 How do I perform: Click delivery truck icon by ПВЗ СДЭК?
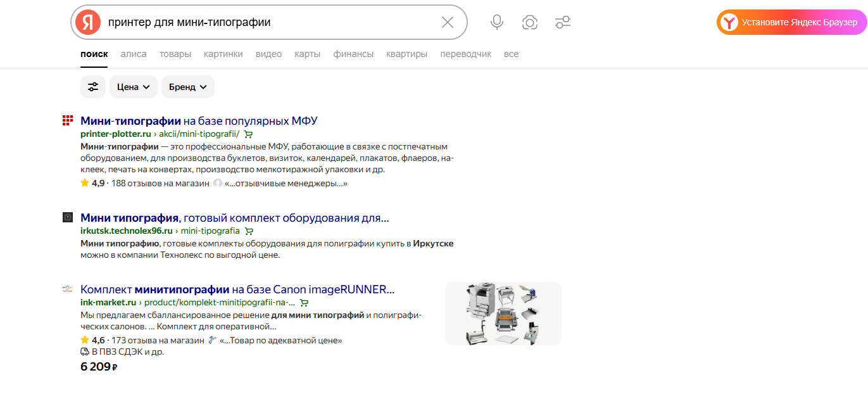[x=85, y=352]
